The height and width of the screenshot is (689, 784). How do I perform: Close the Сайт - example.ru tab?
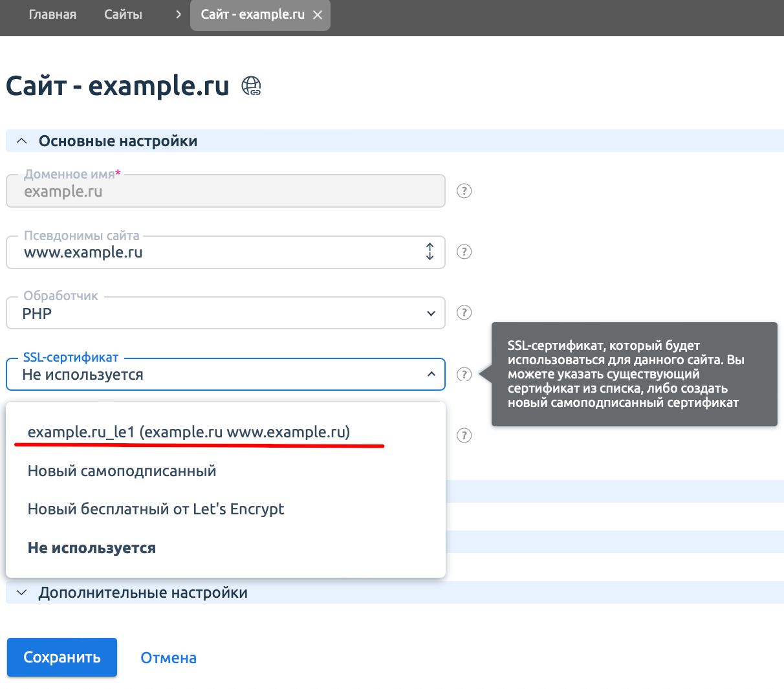tap(318, 15)
